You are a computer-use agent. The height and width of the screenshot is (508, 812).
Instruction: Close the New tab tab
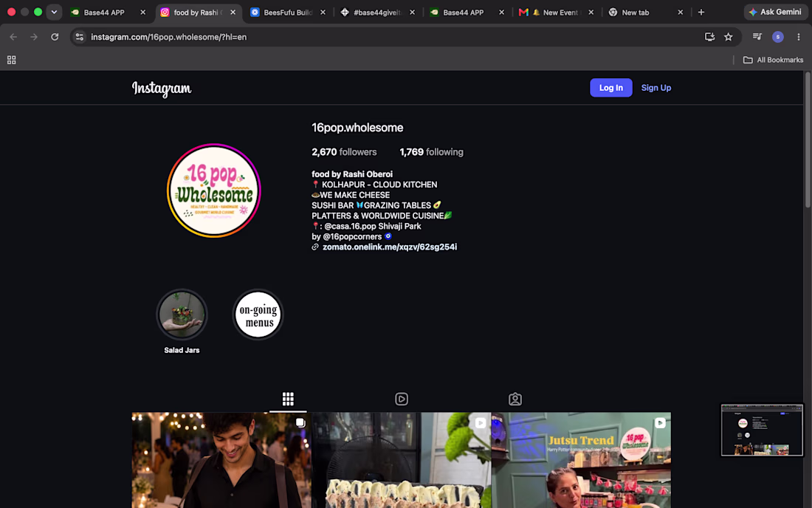click(681, 12)
